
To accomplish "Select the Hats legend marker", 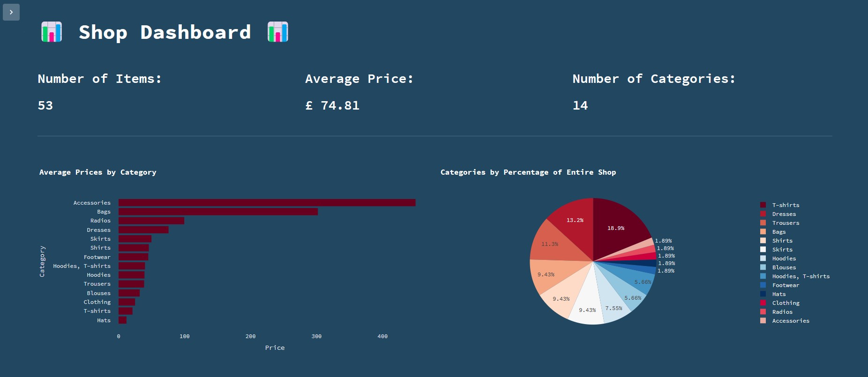I will pyautogui.click(x=764, y=294).
